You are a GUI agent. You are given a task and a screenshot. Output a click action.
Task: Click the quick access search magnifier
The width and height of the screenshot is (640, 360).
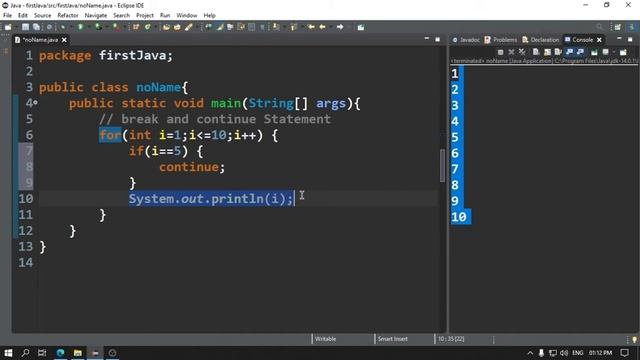[599, 27]
